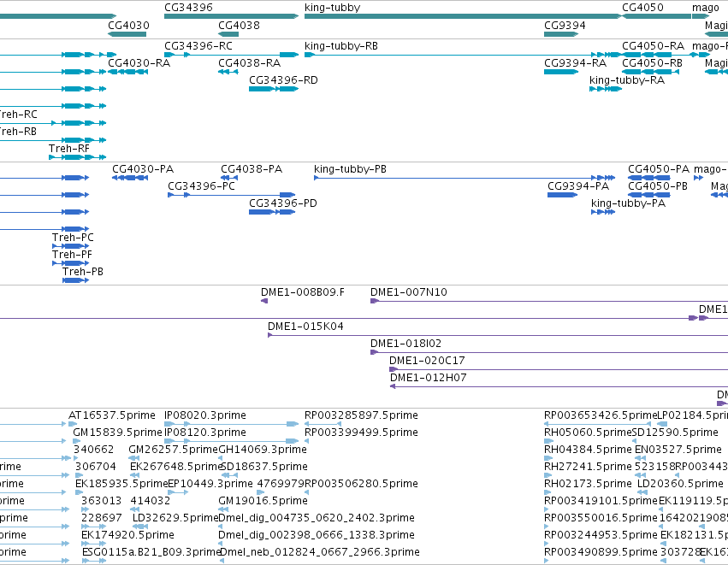Select the DME1-012H07 clone label
The width and height of the screenshot is (728, 565).
(429, 378)
